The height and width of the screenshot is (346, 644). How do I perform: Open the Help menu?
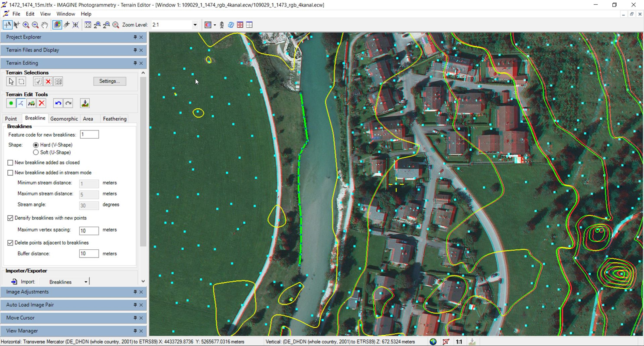click(86, 14)
